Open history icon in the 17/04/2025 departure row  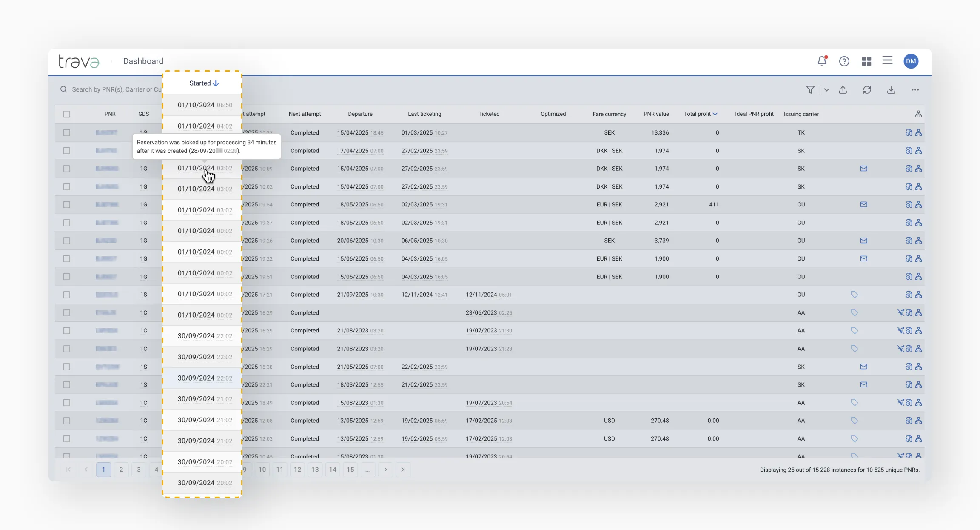tap(909, 151)
